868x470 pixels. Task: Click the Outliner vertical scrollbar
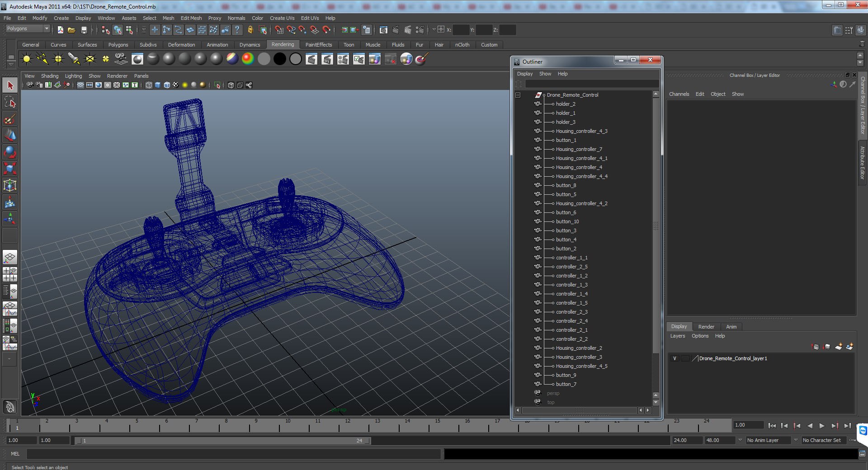click(x=656, y=225)
